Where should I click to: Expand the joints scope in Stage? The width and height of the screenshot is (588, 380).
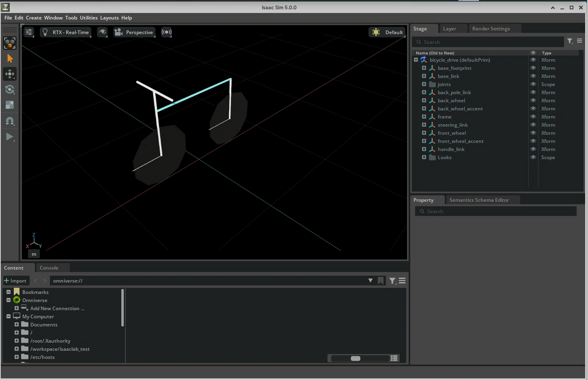[424, 84]
